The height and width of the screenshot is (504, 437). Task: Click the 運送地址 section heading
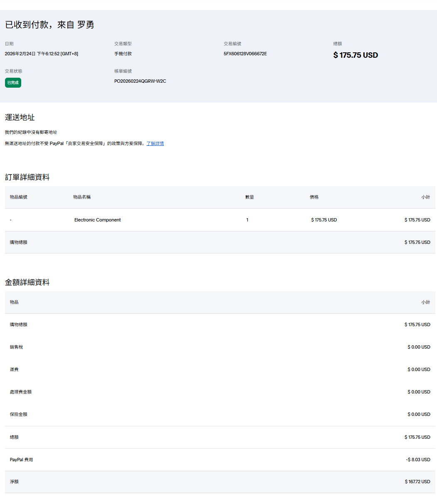click(20, 118)
